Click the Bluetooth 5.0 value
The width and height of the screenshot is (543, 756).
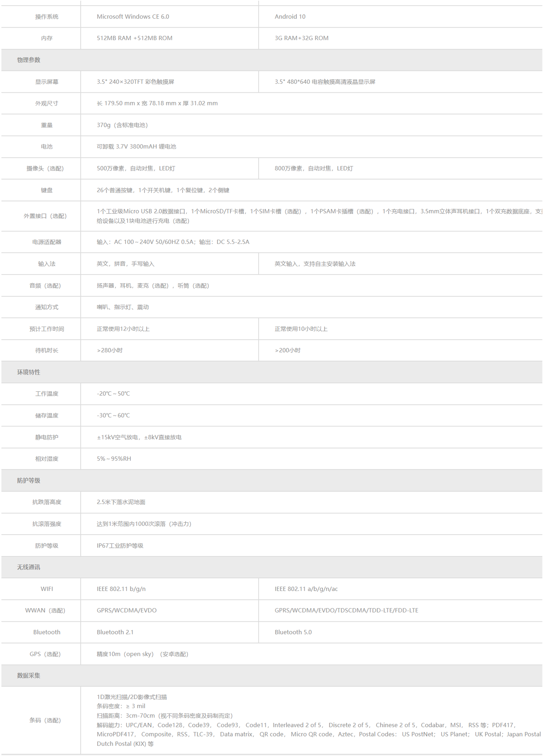coord(293,632)
